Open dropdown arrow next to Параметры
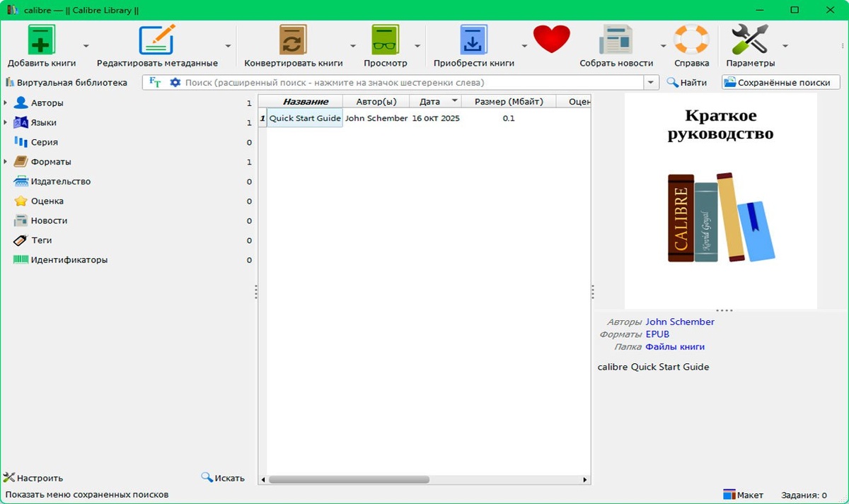The height and width of the screenshot is (504, 849). click(785, 45)
